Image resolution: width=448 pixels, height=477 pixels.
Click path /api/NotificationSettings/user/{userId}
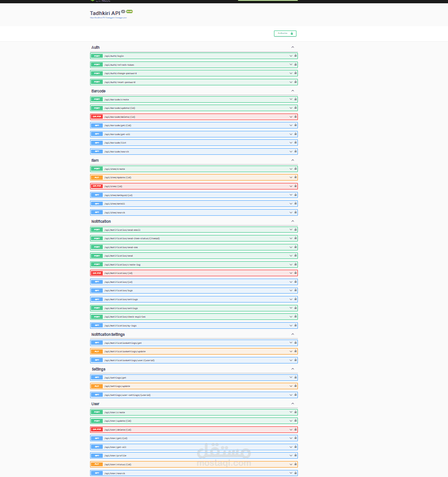(x=129, y=360)
